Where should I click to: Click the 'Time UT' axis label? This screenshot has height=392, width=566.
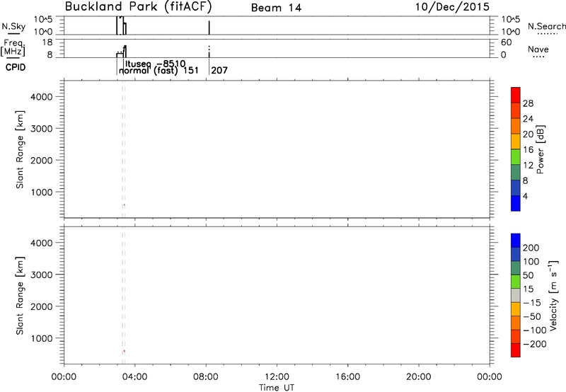(277, 388)
